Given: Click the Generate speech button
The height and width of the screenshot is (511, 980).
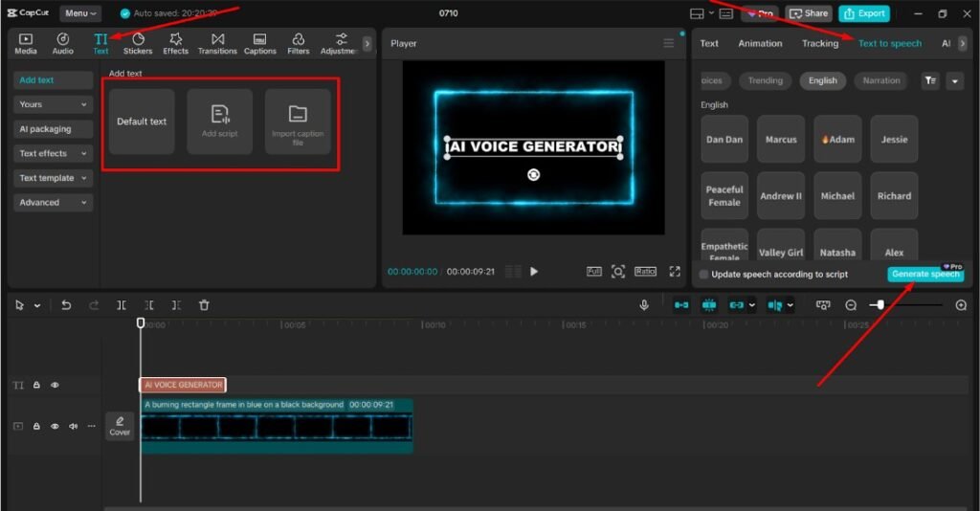Looking at the screenshot, I should [924, 275].
